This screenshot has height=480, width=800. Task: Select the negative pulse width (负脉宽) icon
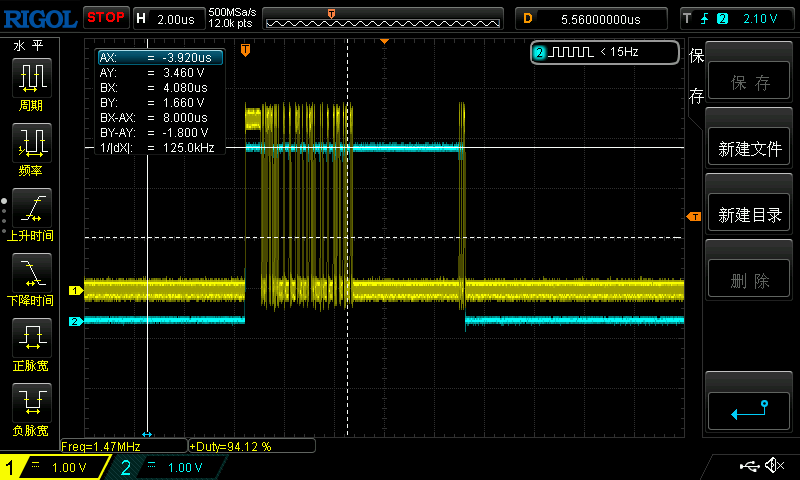[x=31, y=403]
